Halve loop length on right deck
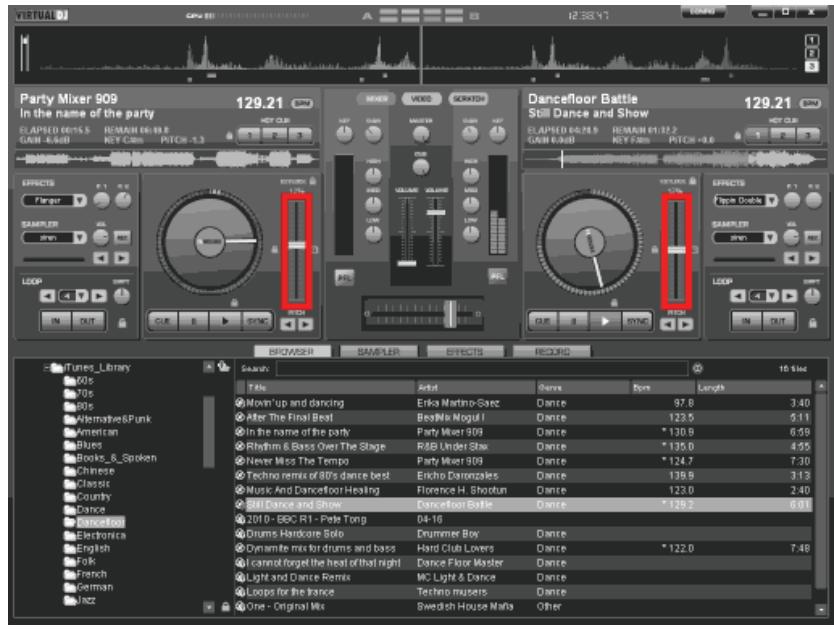Viewport: 834px width, 629px height. tap(737, 296)
